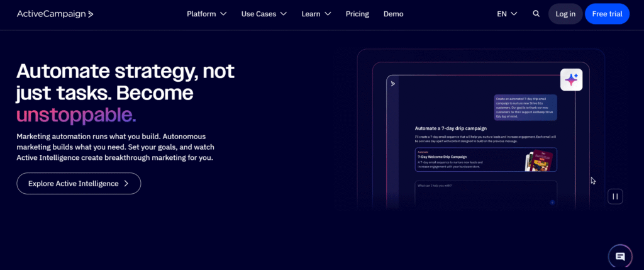Click the ActiveCampaign logo
This screenshot has height=270, width=644.
(55, 14)
